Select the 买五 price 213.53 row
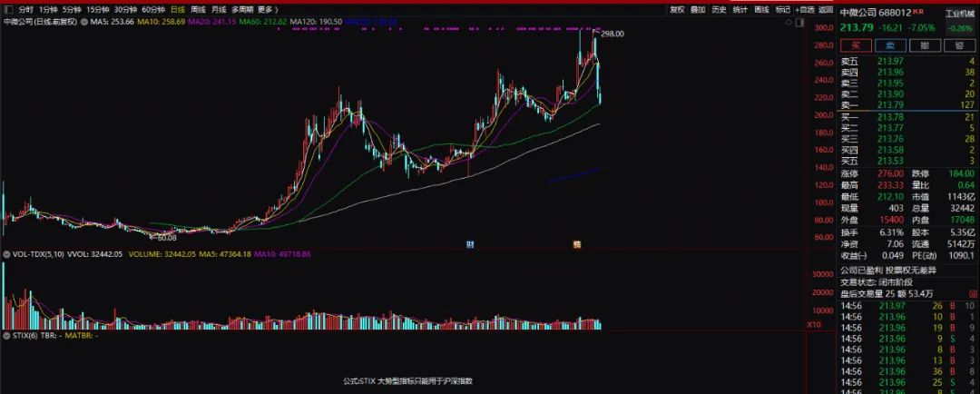The image size is (980, 394). 906,162
